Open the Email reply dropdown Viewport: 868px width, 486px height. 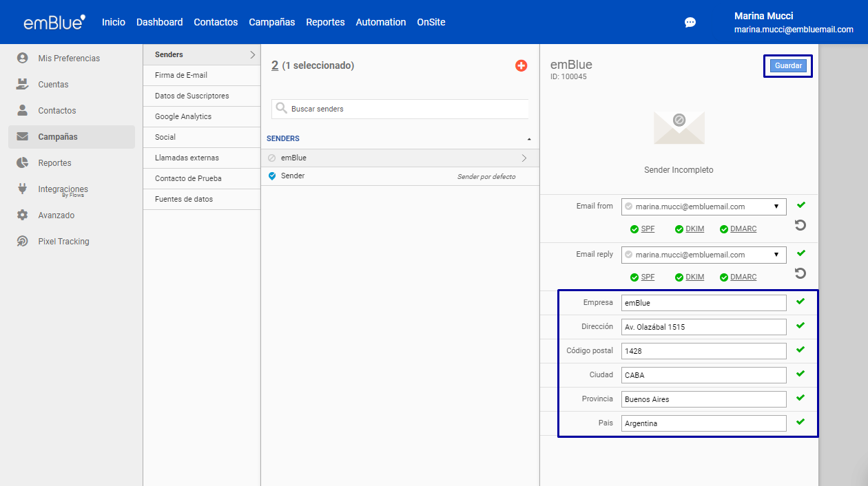(703, 255)
